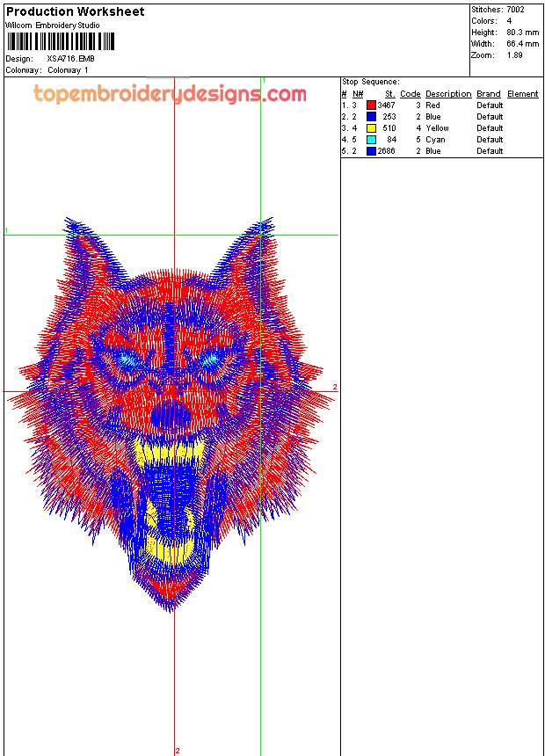This screenshot has width=545, height=756.
Task: Click 'Default' brand in the Yellow row
Action: coord(490,128)
